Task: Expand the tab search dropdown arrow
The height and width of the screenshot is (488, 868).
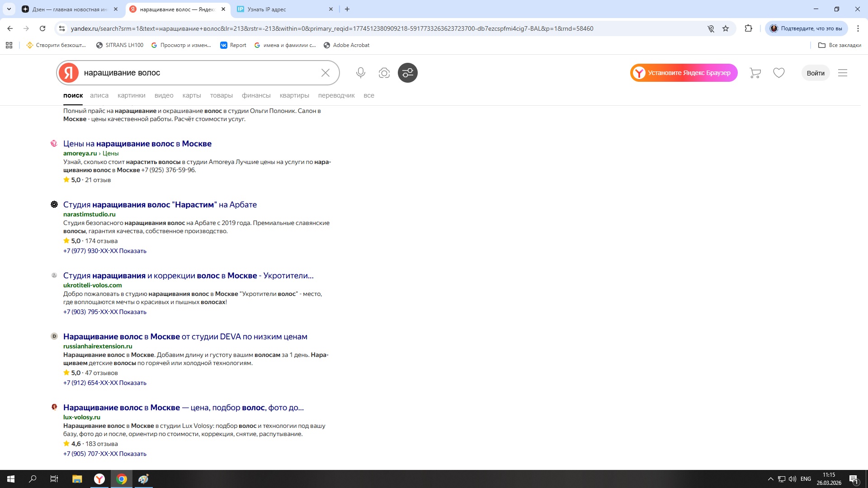Action: 9,9
